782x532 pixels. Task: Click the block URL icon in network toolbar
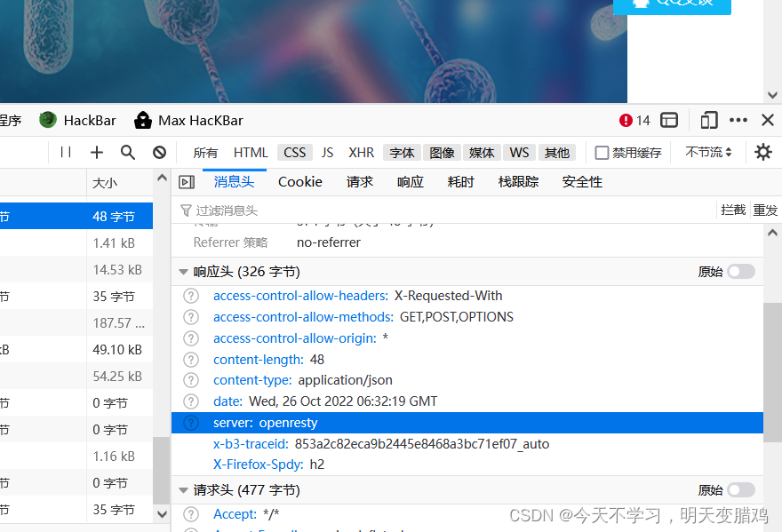[x=158, y=152]
